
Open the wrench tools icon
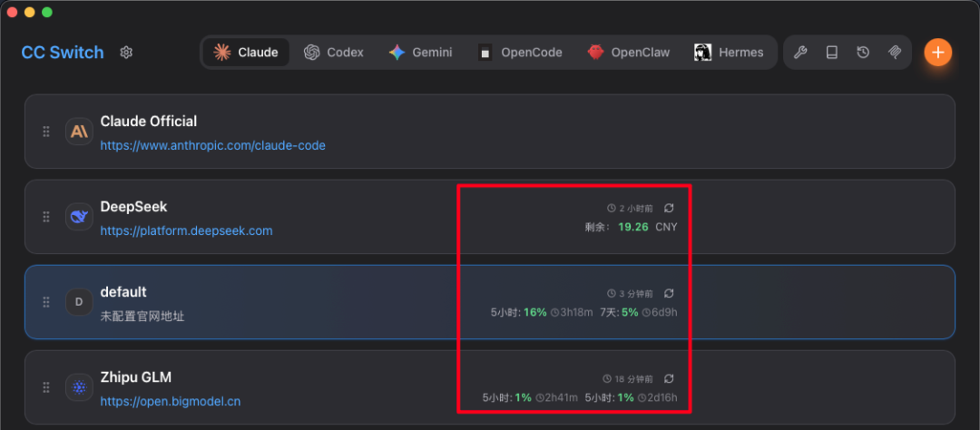point(800,53)
